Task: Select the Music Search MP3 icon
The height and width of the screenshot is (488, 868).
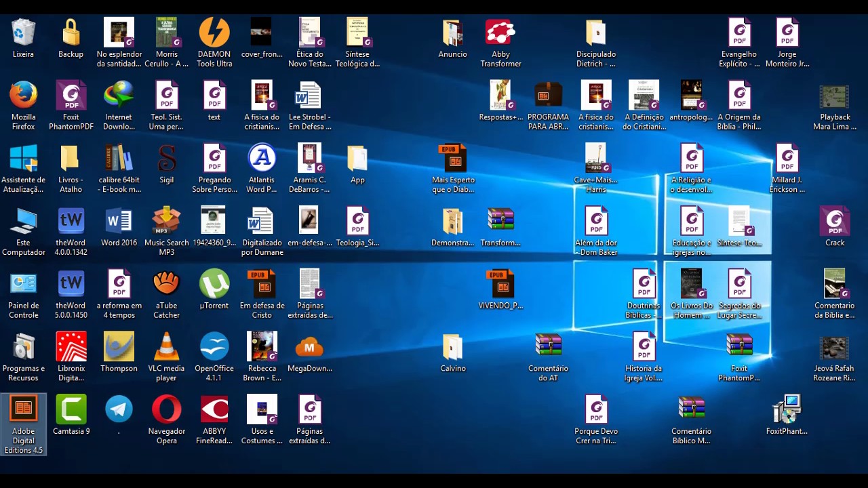Action: [166, 222]
